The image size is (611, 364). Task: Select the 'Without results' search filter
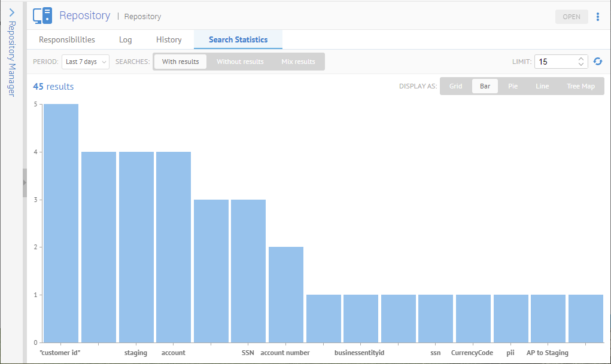(240, 62)
